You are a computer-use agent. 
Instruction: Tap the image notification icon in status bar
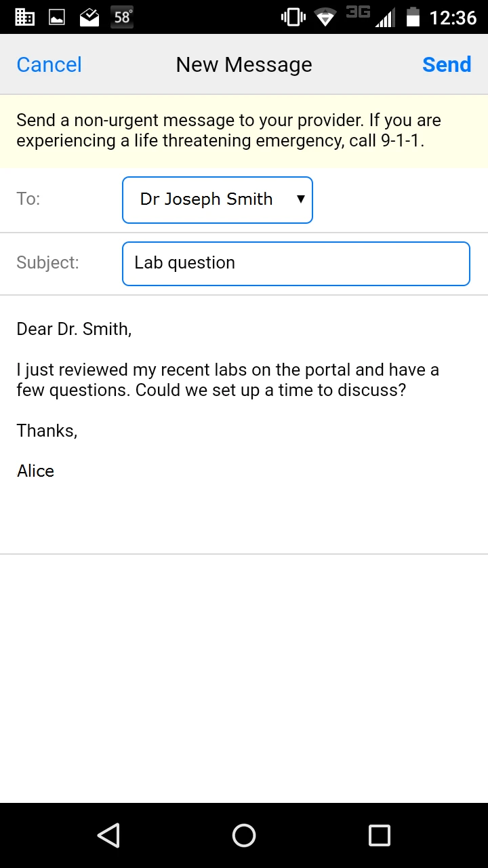tap(57, 17)
